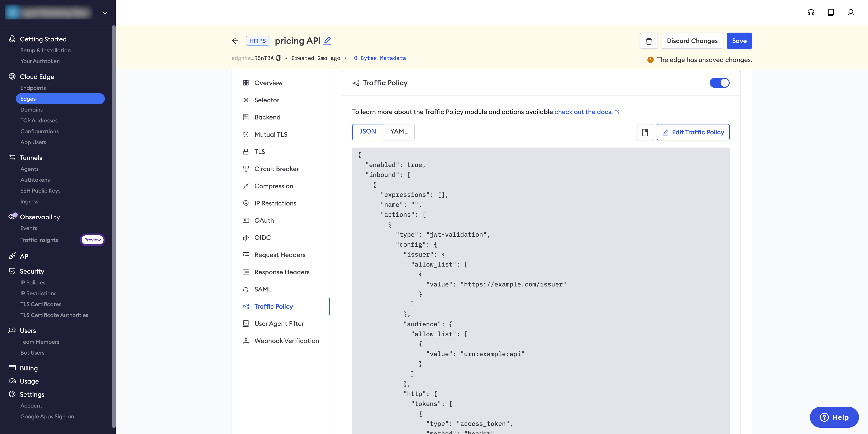Click the delete edge trash icon
868x434 pixels.
[x=649, y=41]
